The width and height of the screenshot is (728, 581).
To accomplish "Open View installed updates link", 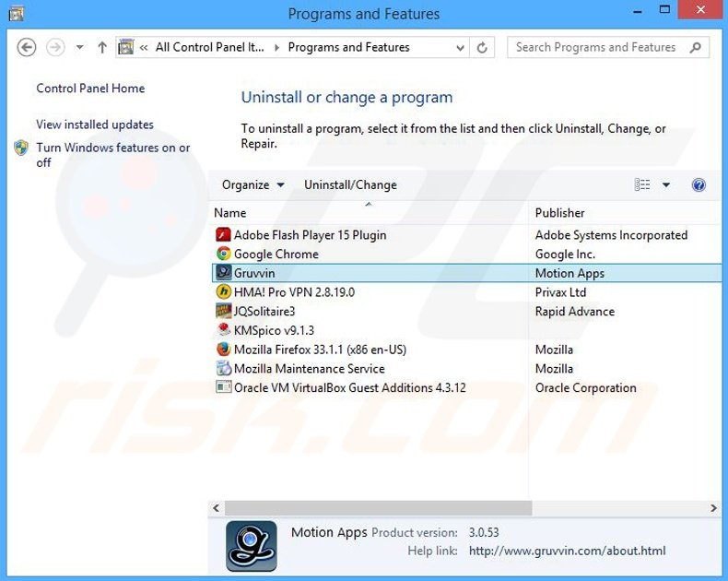I will (x=95, y=125).
